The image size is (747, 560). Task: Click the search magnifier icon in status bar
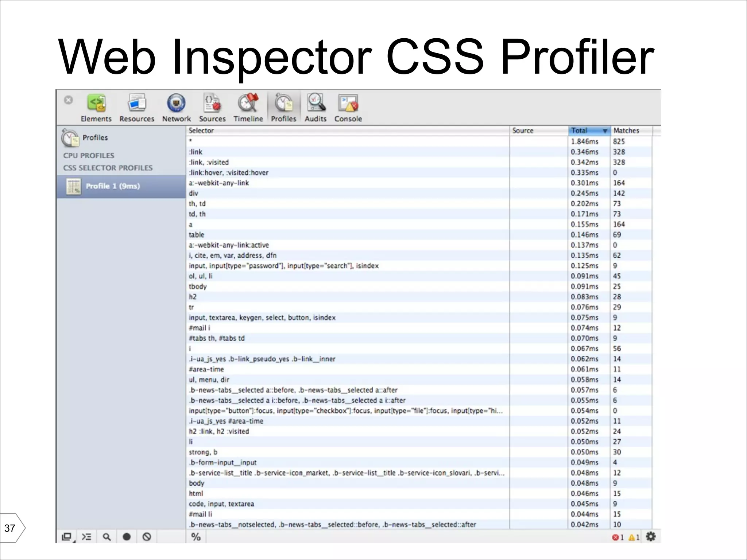107,537
